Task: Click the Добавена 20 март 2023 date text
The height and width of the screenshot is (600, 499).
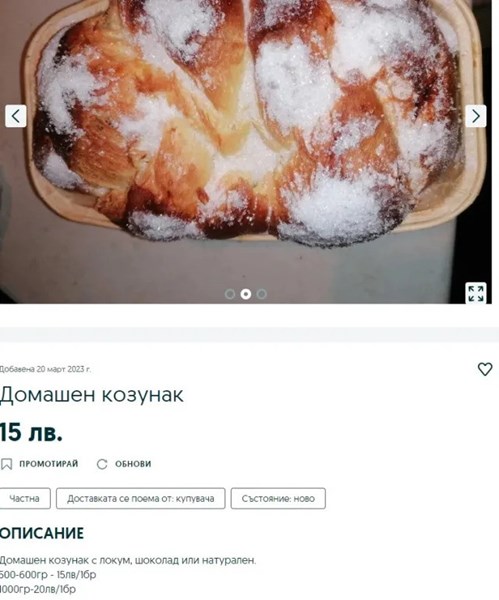Action: (x=45, y=369)
